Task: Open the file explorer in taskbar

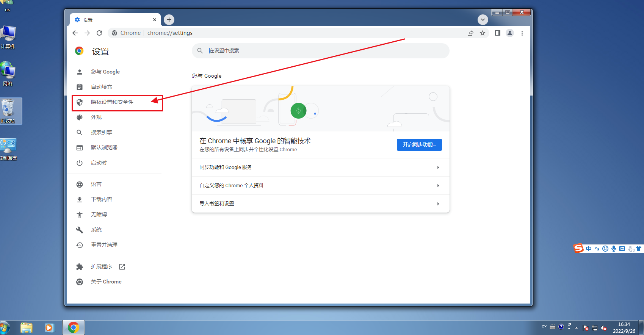Action: click(x=27, y=327)
